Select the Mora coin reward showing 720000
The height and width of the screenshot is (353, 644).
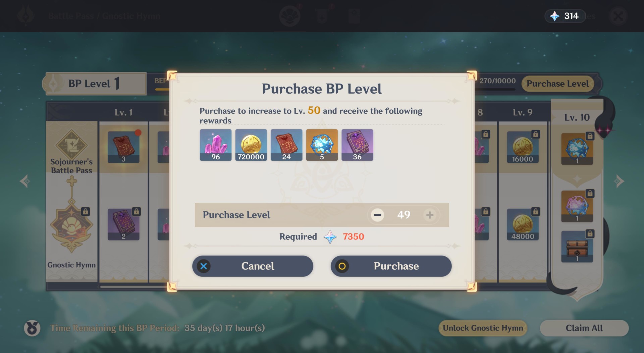tap(251, 145)
